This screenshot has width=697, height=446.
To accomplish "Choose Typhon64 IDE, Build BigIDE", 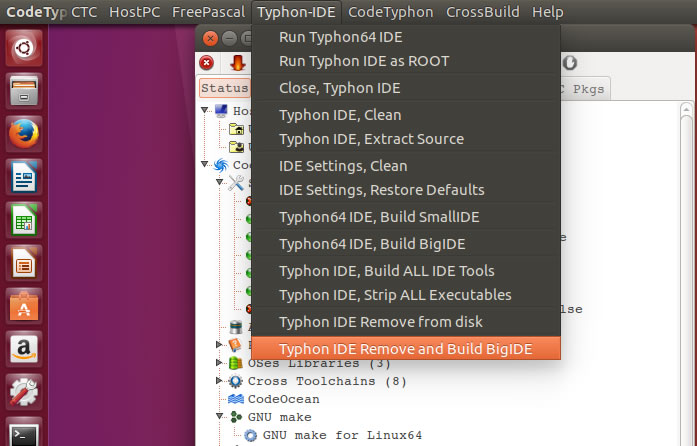I will pos(406,244).
